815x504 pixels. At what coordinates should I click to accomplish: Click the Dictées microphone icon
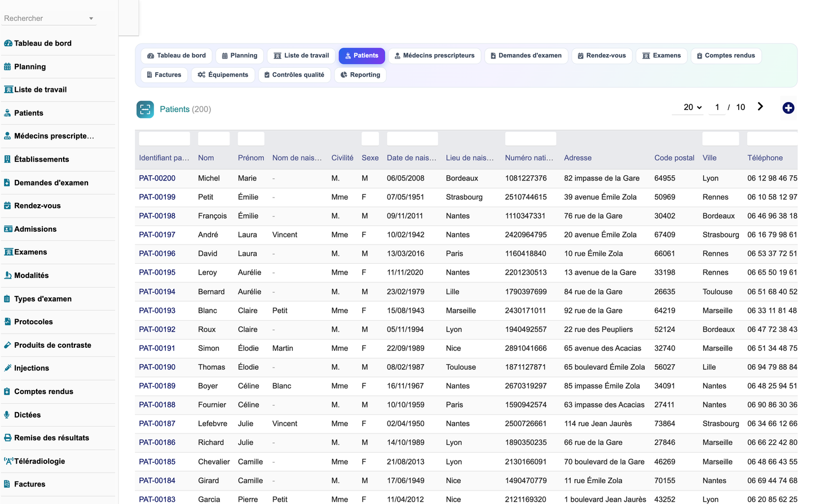pos(7,415)
